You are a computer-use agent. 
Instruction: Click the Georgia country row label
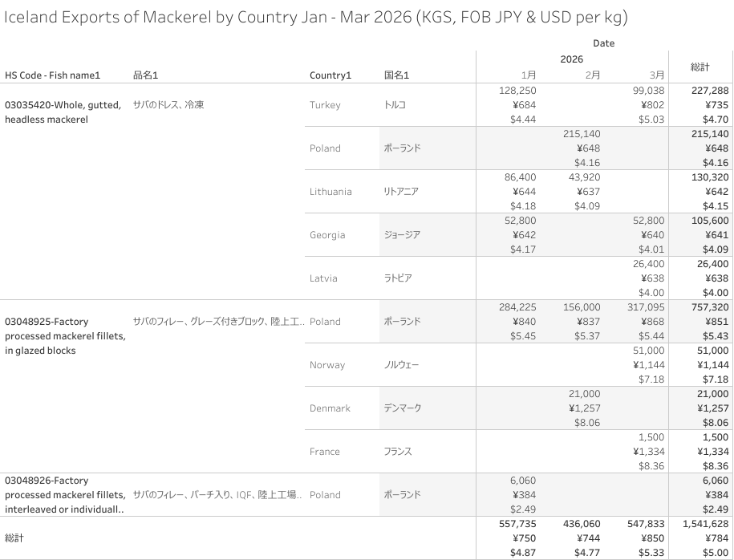327,235
